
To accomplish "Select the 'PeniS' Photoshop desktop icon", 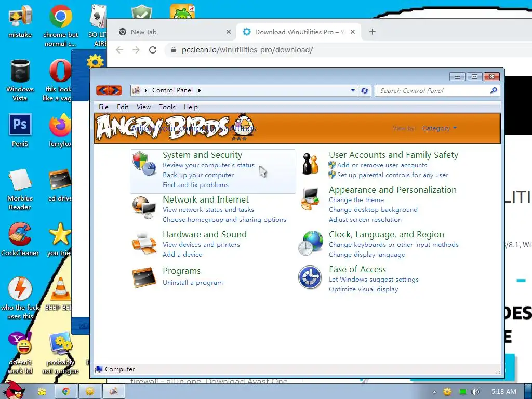I will tap(20, 130).
